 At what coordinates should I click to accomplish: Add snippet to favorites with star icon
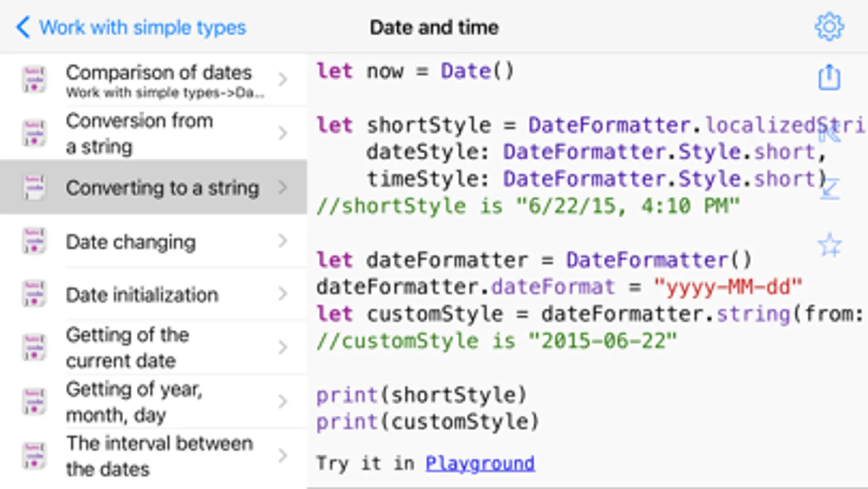coord(829,245)
